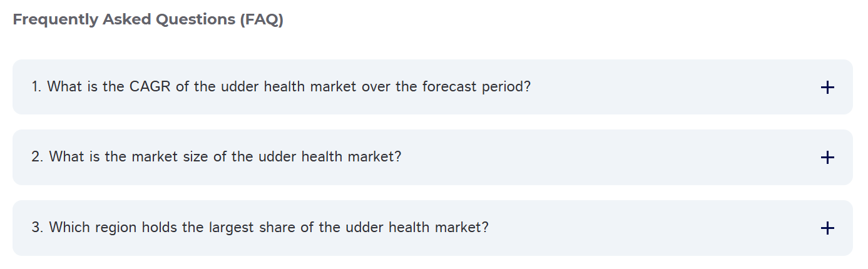Screen dimensions: 868x269
Task: Expand the market size of udder health question
Action: click(x=216, y=157)
